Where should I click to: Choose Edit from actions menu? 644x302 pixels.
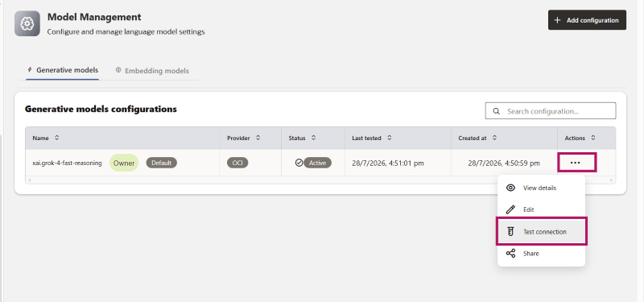point(541,209)
